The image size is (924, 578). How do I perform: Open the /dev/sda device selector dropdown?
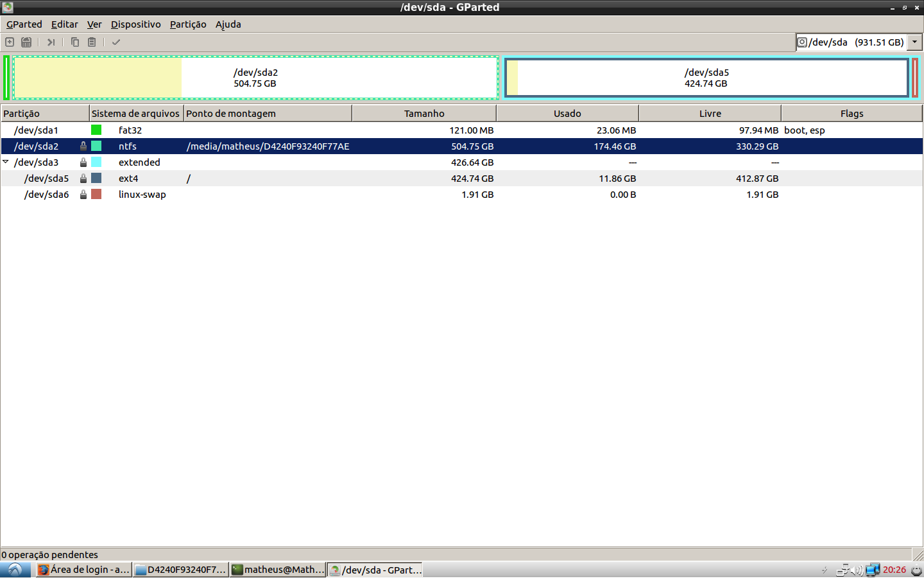tap(915, 42)
